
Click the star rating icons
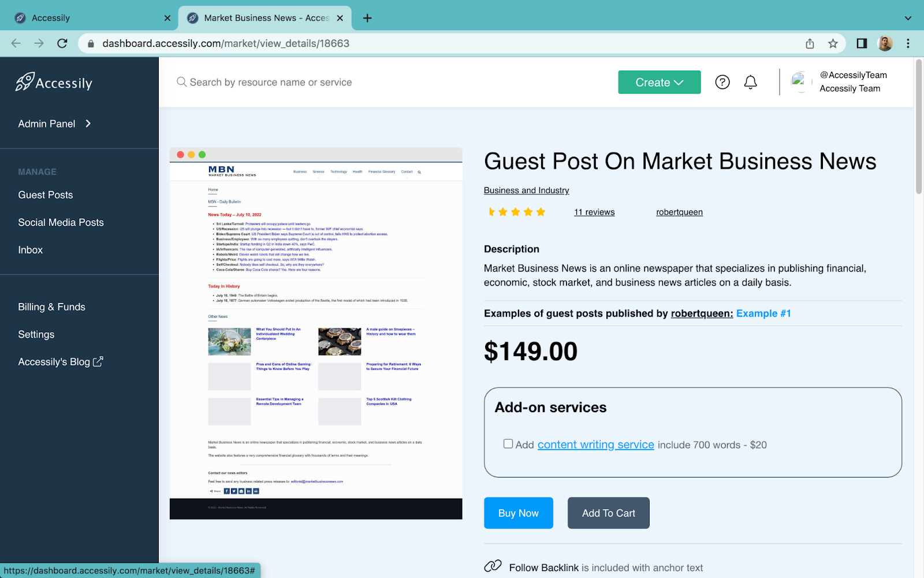click(x=516, y=212)
